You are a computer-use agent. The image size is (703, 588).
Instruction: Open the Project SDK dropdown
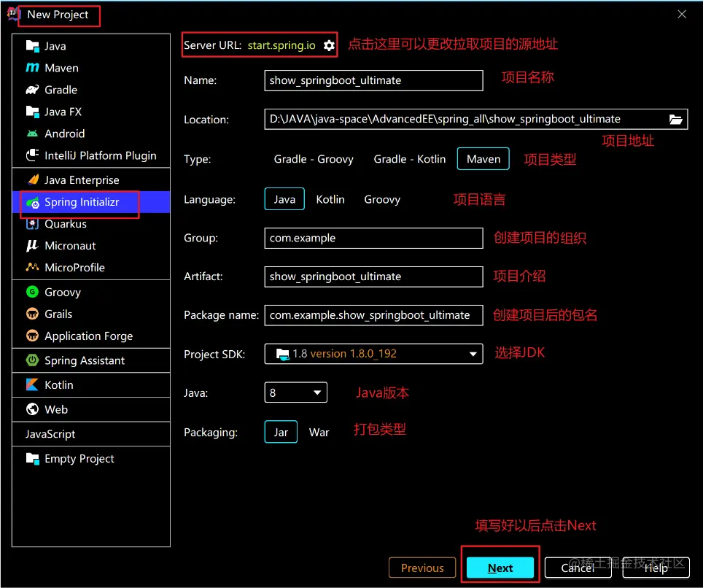tap(374, 354)
